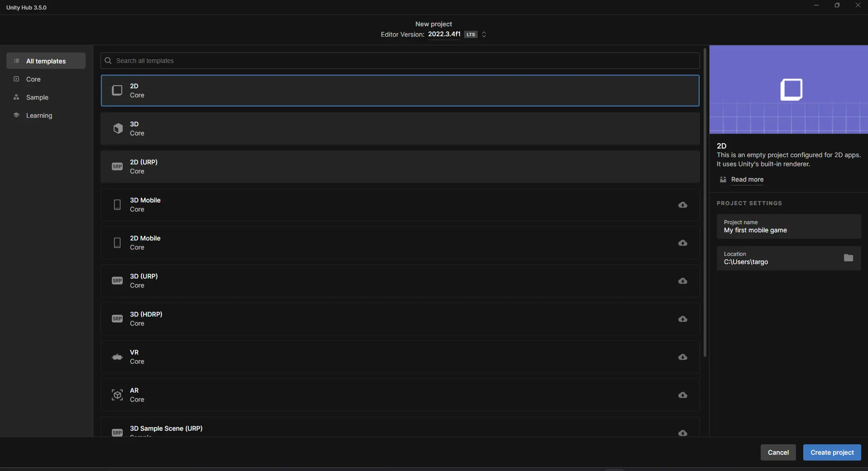Viewport: 868px width, 471px height.
Task: Close the Unity Hub window
Action: click(858, 5)
